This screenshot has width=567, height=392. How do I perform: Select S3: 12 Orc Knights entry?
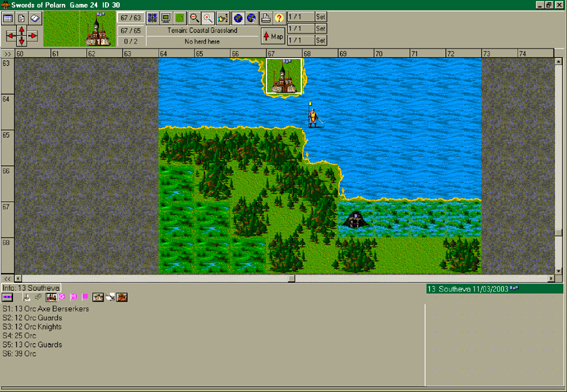pyautogui.click(x=32, y=327)
